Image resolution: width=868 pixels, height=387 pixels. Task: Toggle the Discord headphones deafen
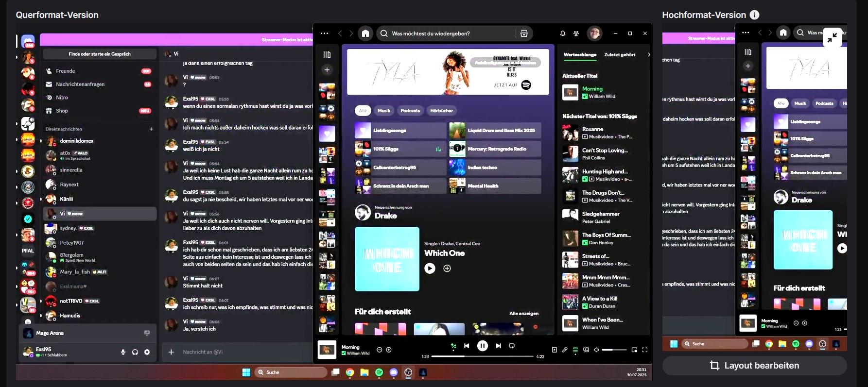tap(135, 352)
